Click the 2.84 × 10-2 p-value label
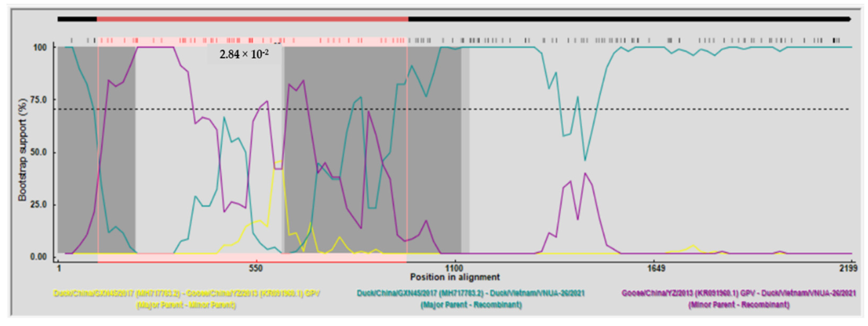 click(x=244, y=54)
